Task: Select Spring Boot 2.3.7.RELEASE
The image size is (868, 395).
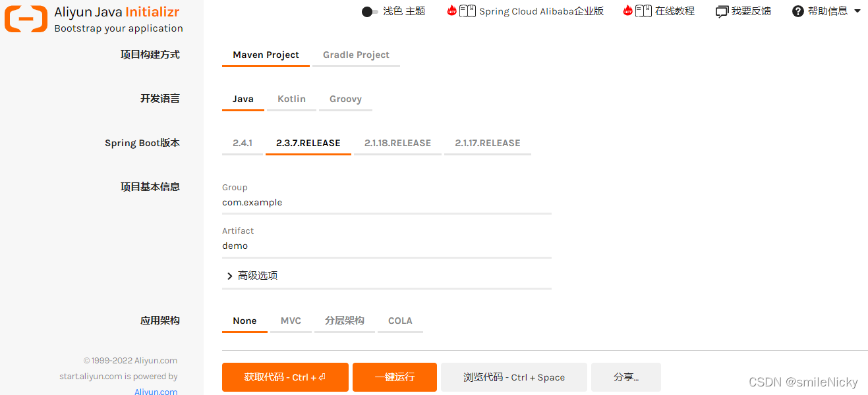Action: click(x=308, y=143)
